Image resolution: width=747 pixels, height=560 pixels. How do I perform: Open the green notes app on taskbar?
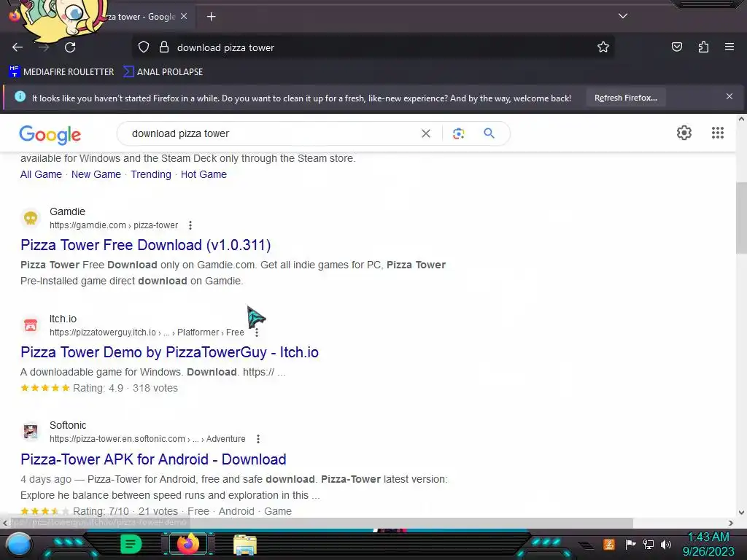pos(131,544)
